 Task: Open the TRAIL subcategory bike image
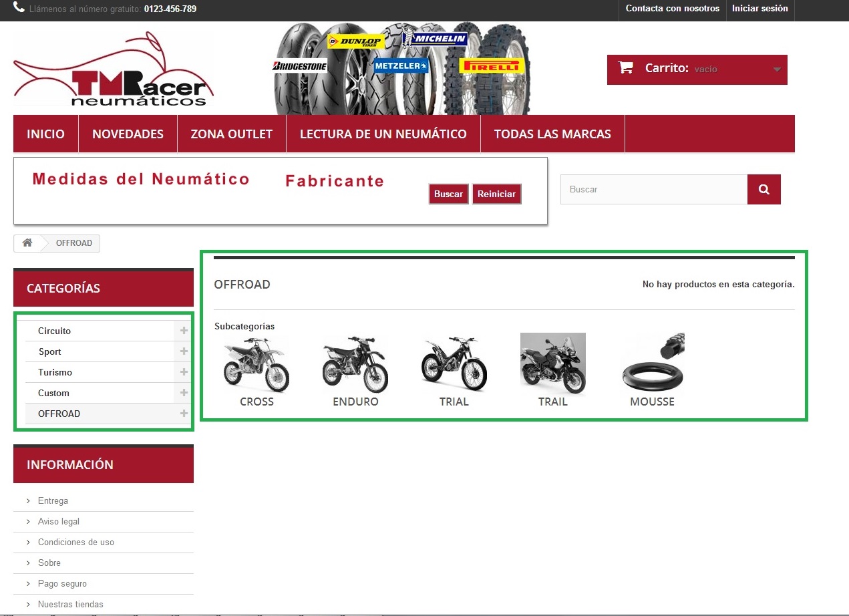[553, 364]
